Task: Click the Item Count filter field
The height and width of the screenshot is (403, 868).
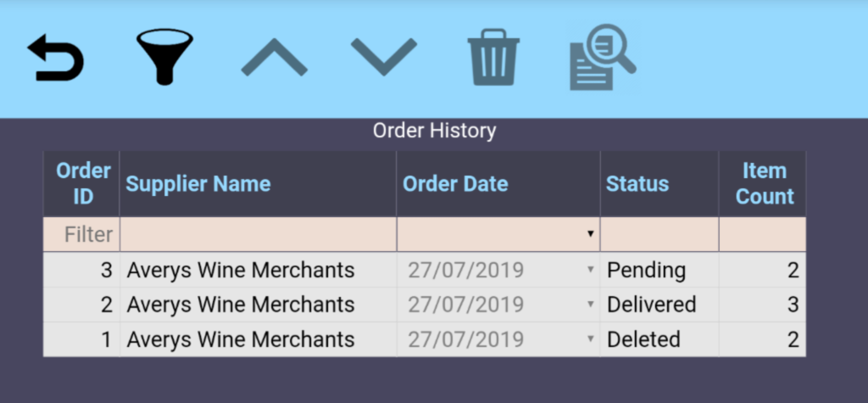Action: point(762,234)
